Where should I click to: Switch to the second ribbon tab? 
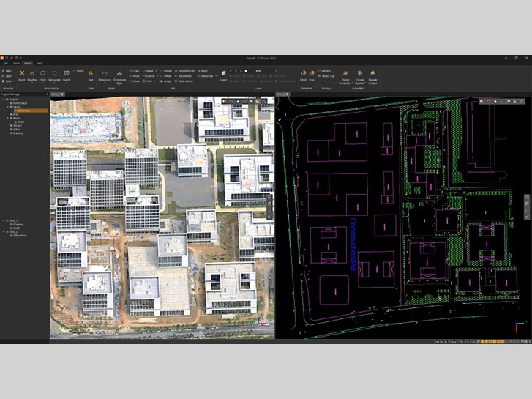tap(16, 64)
